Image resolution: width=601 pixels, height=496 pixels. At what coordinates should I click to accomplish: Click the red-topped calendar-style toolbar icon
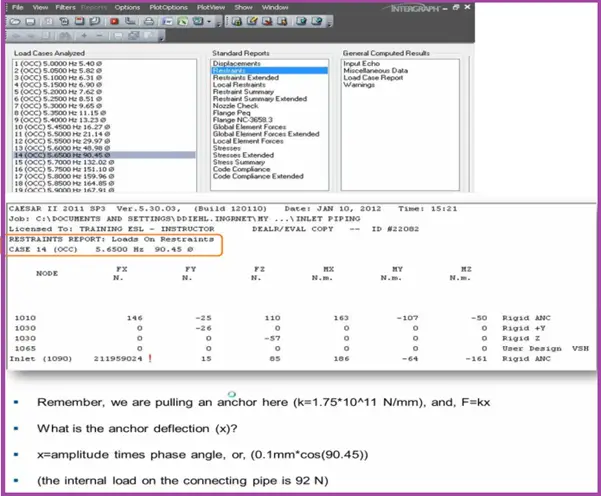[x=79, y=21]
